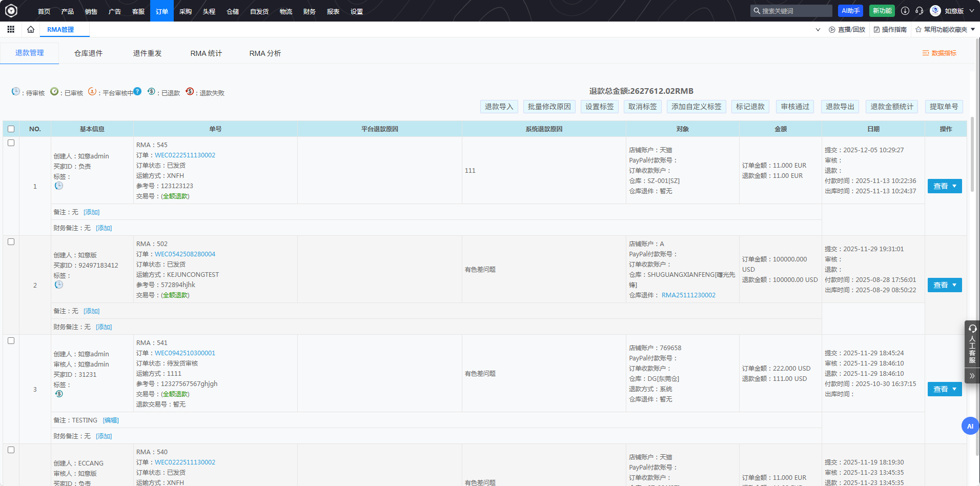Open the floating AI assistant bubble

(x=970, y=426)
